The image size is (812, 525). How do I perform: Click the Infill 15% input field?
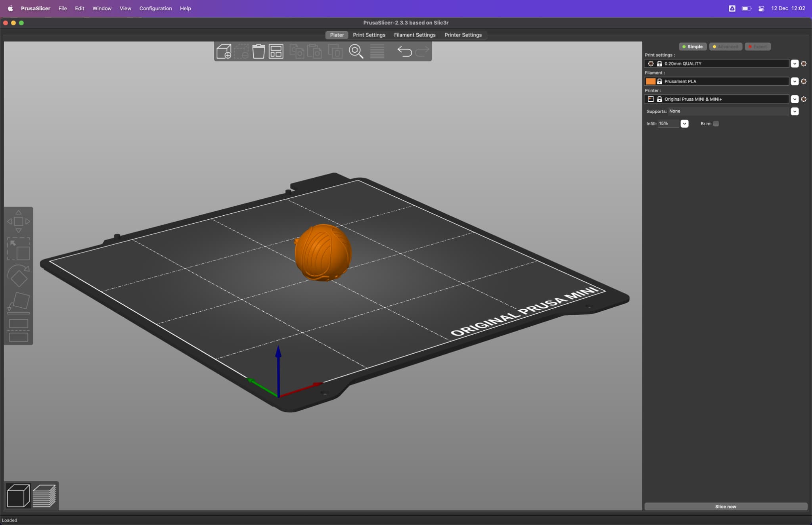(668, 124)
